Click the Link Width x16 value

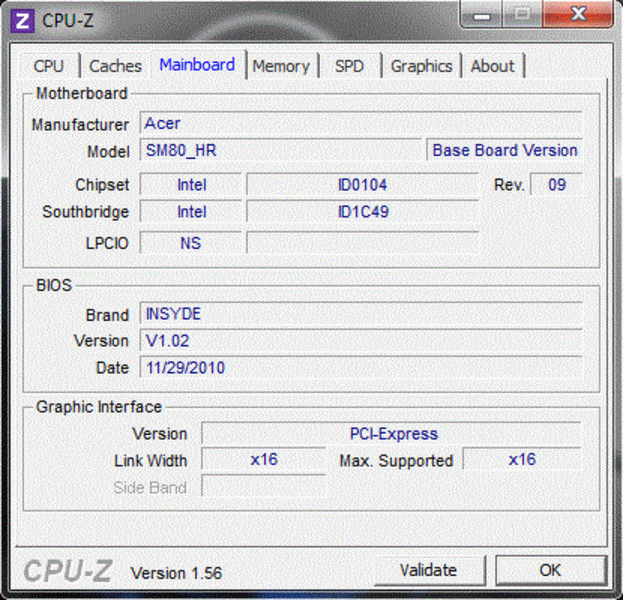264,460
